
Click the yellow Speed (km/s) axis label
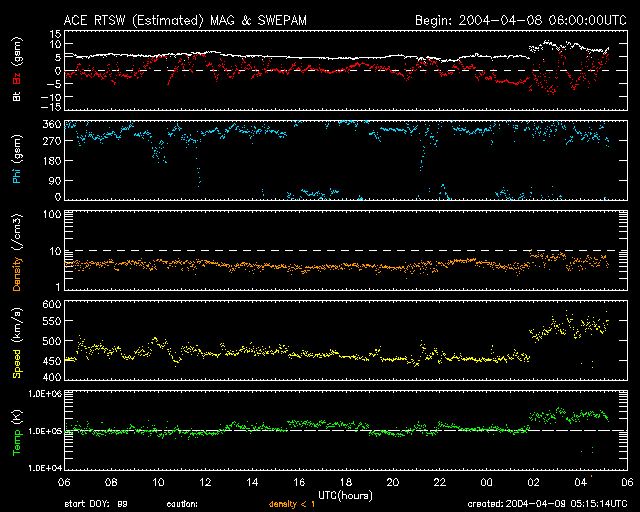pos(17,341)
